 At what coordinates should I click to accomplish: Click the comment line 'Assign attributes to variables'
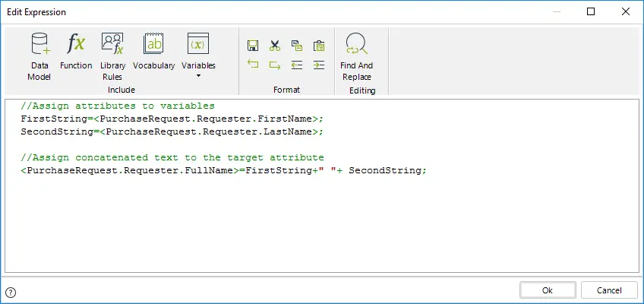tap(118, 106)
